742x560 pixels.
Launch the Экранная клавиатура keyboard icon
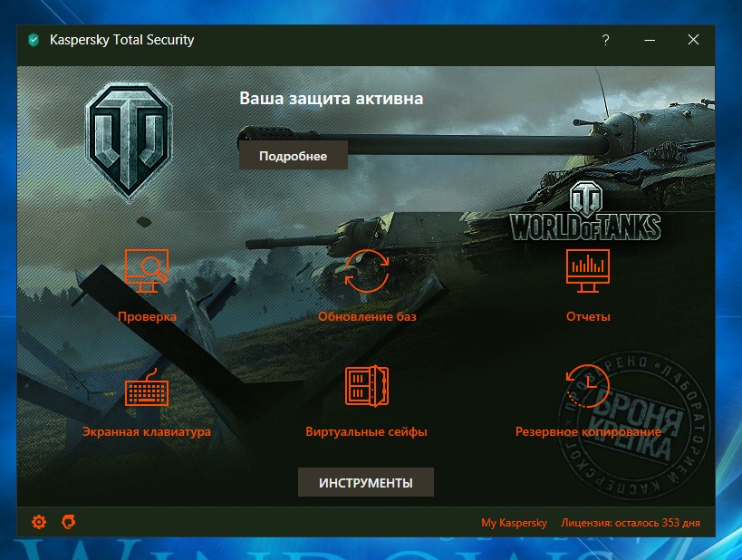147,387
